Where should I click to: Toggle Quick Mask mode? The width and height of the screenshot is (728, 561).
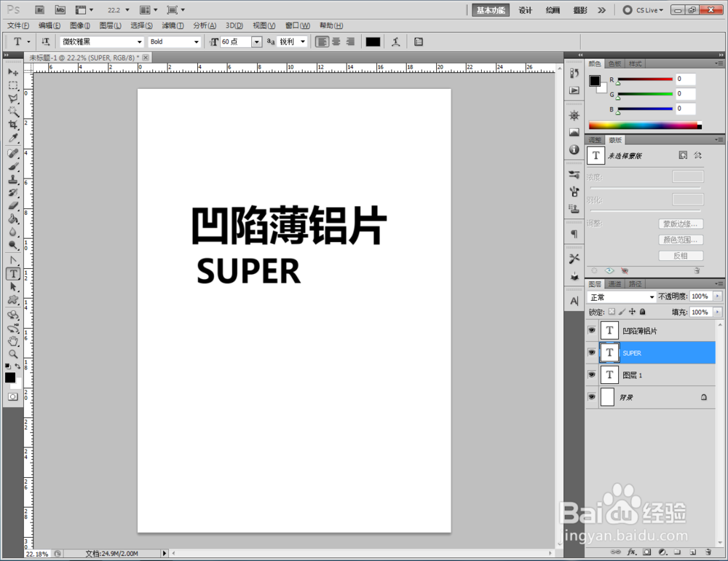click(13, 396)
